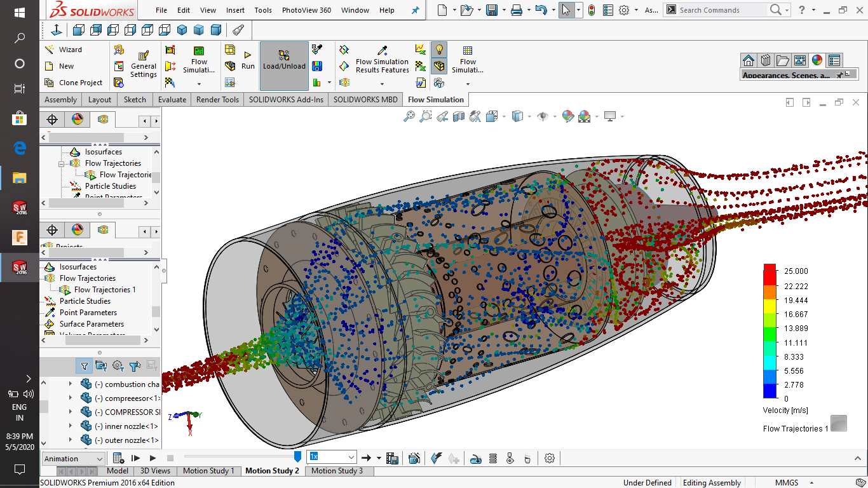Click the Appearances color ball pane tab
Screen dimensions: 868x488
817,60
